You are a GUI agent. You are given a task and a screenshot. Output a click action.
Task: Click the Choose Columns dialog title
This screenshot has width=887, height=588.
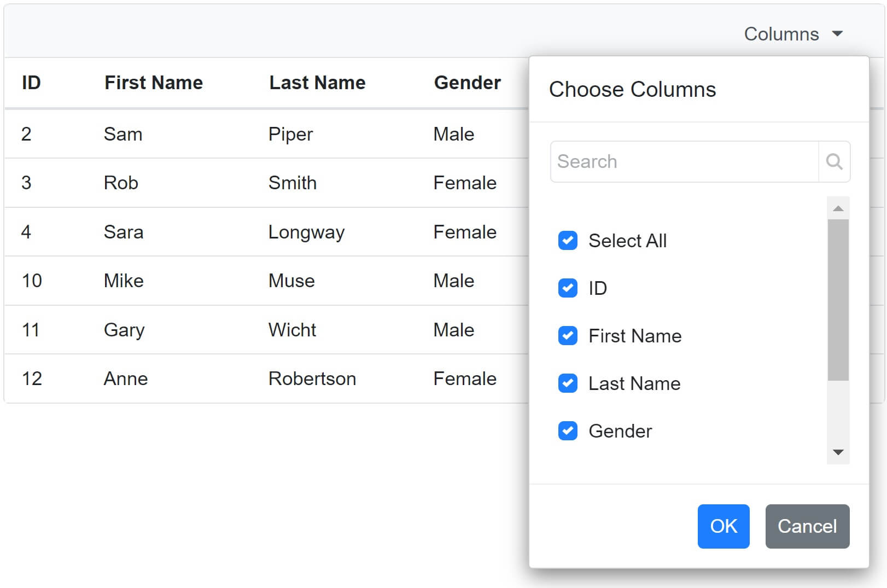point(633,89)
